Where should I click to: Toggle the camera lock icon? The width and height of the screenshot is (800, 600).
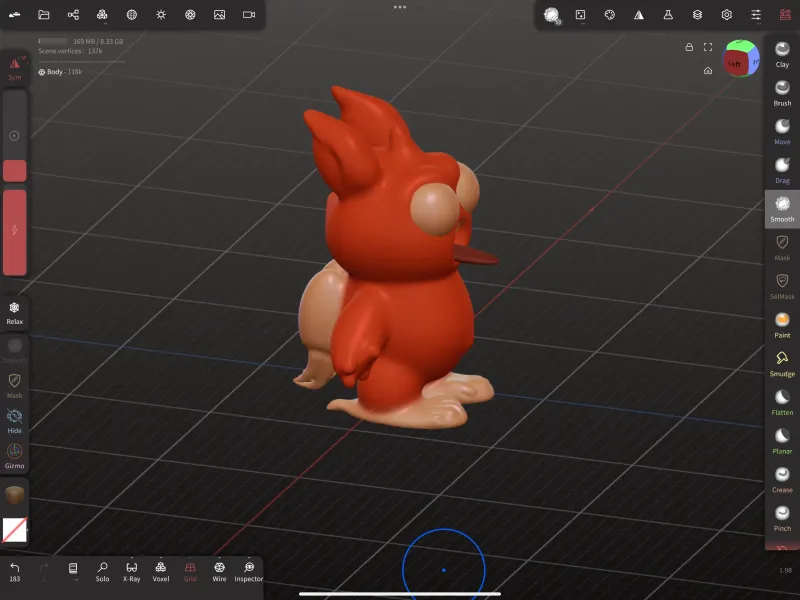click(689, 47)
